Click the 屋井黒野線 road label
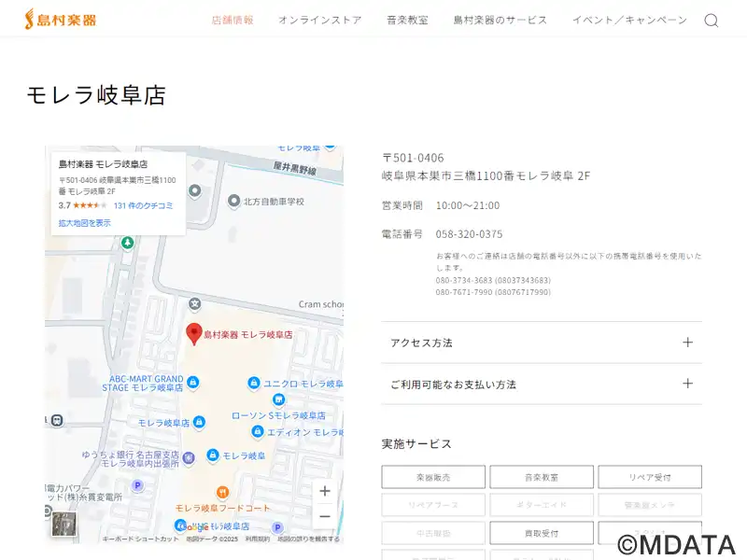 click(294, 168)
